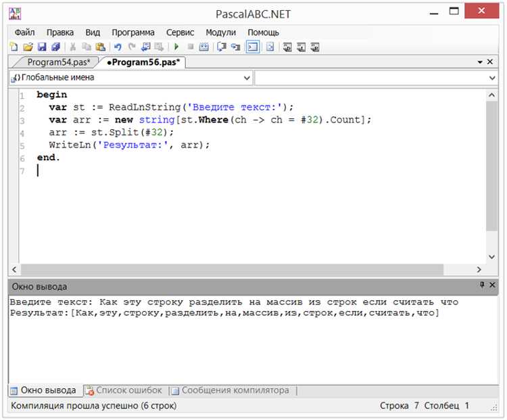Click the toolbar icon labeled L
507x420 pixels.
coord(301,47)
